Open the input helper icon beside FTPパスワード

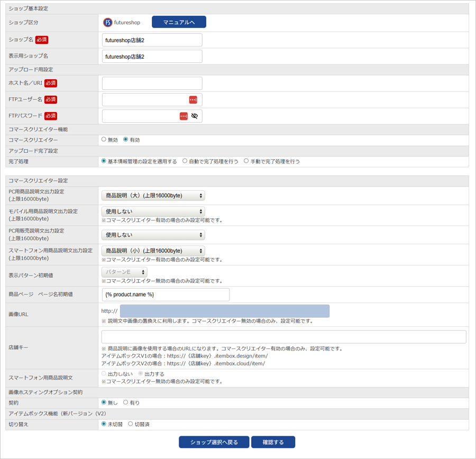(x=184, y=116)
